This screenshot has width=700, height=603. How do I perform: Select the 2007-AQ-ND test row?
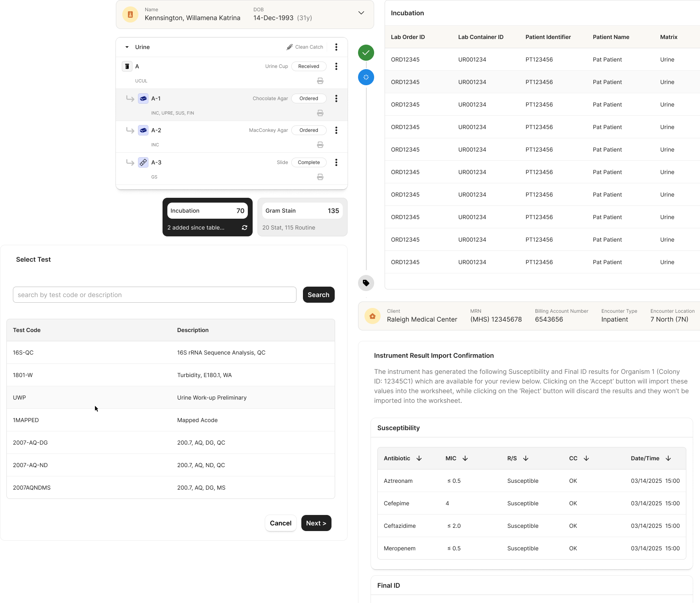(x=171, y=465)
